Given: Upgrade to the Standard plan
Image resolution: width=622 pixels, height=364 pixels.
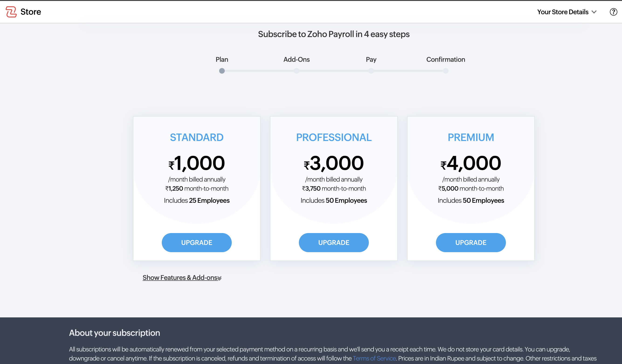Looking at the screenshot, I should [x=197, y=242].
